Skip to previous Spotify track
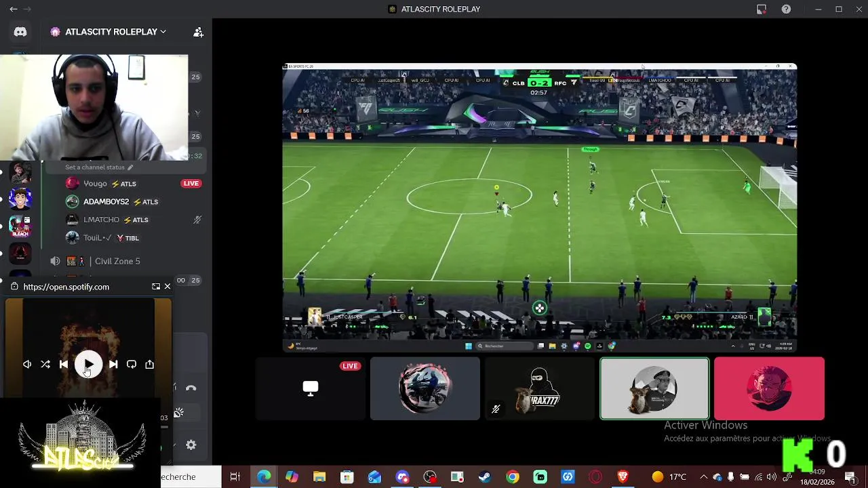 click(x=64, y=365)
